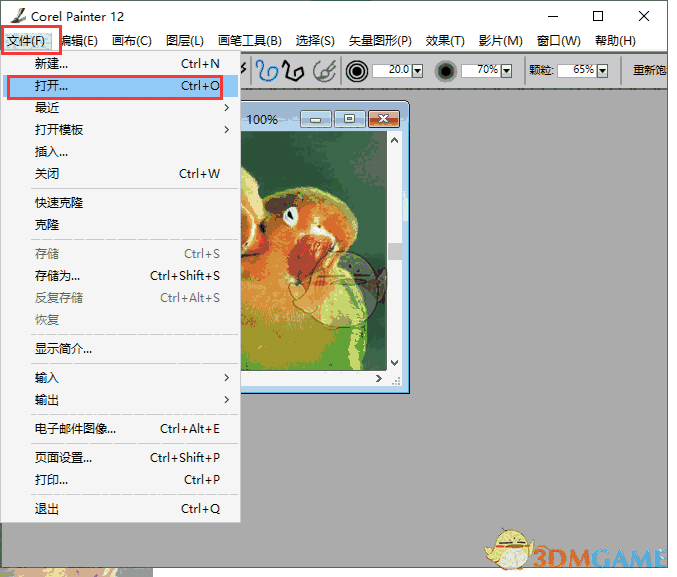Choose 打开... to open a file
The height and width of the screenshot is (577, 677).
tap(120, 86)
